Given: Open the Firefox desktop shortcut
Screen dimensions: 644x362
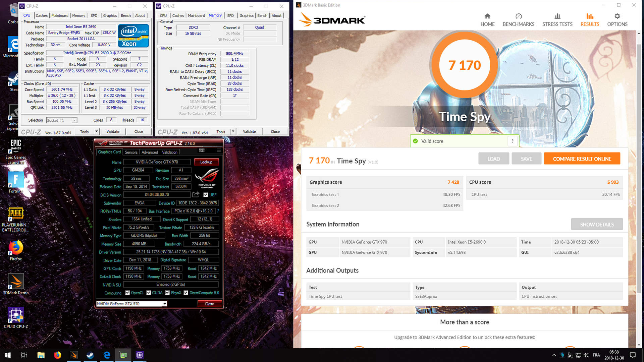Looking at the screenshot, I should (x=16, y=250).
